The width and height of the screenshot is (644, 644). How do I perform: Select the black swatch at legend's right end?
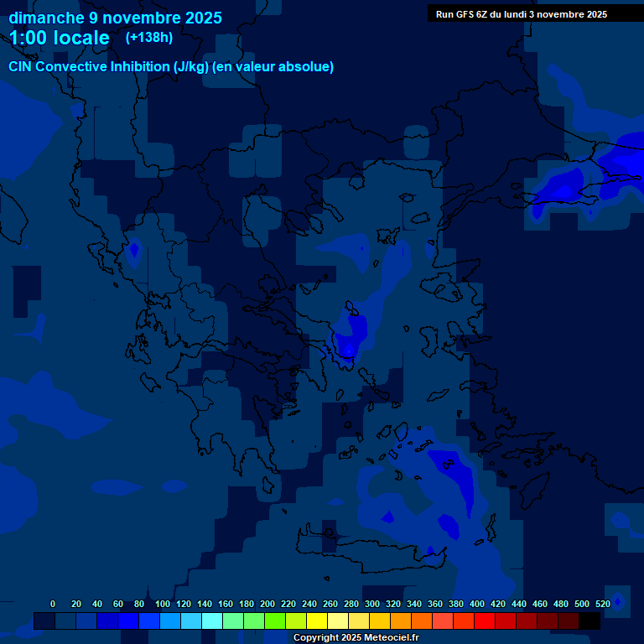[x=589, y=621]
